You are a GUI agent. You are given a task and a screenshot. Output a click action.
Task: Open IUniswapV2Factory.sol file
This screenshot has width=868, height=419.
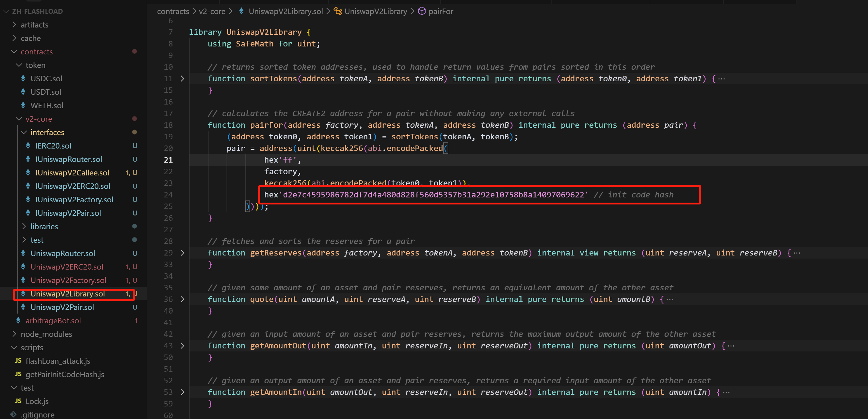pyautogui.click(x=74, y=200)
